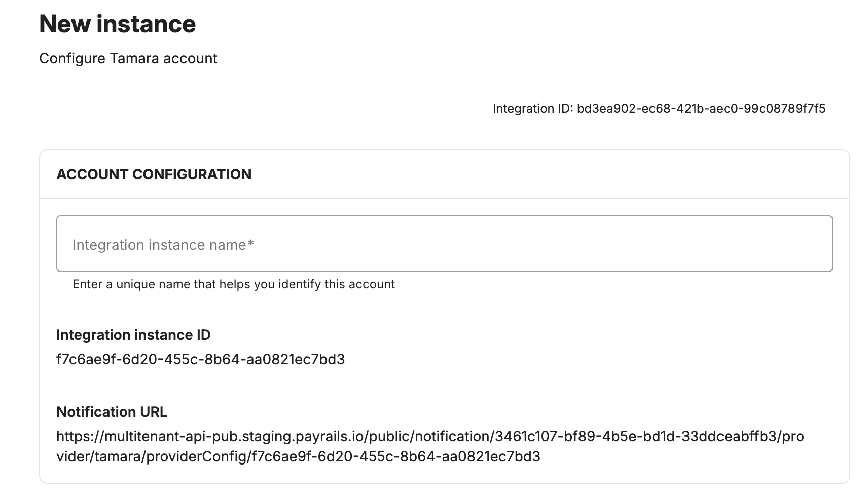868x503 pixels.
Task: Click the "Integration instance ID" label
Action: [133, 335]
